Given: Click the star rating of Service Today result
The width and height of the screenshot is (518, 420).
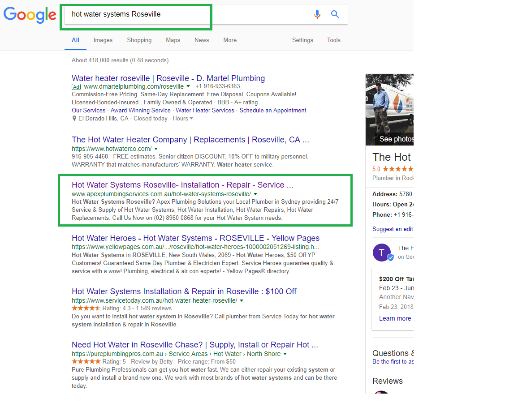Looking at the screenshot, I should point(86,309).
